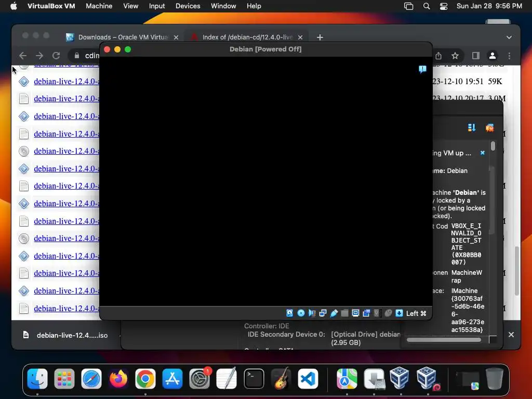
Task: Expand the Chrome tab search chevron
Action: 509,37
